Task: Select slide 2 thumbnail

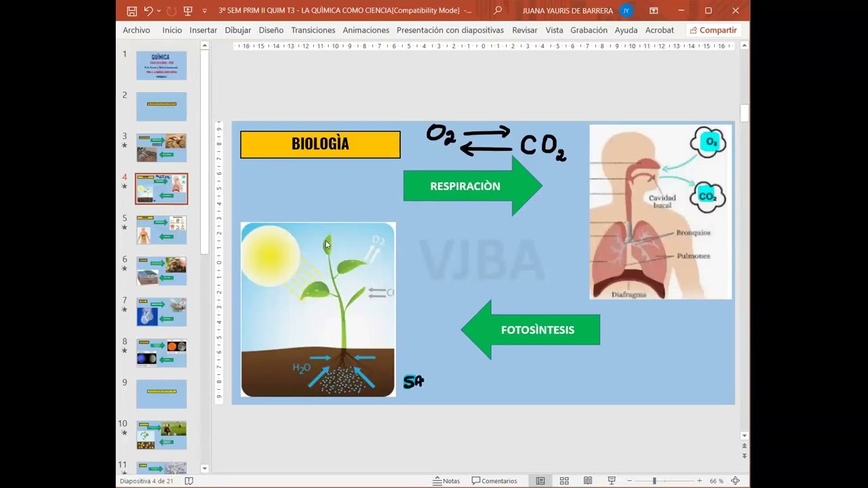Action: click(161, 107)
